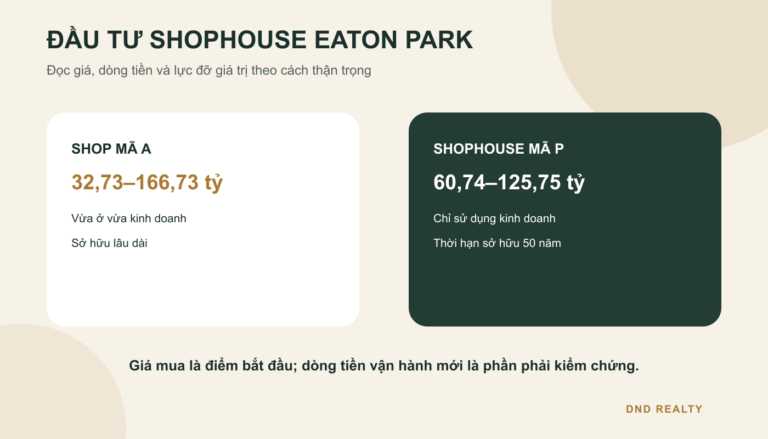The width and height of the screenshot is (768, 439).
Task: Click the line Chỉ sử dụng kinh doanh
Action: point(494,219)
